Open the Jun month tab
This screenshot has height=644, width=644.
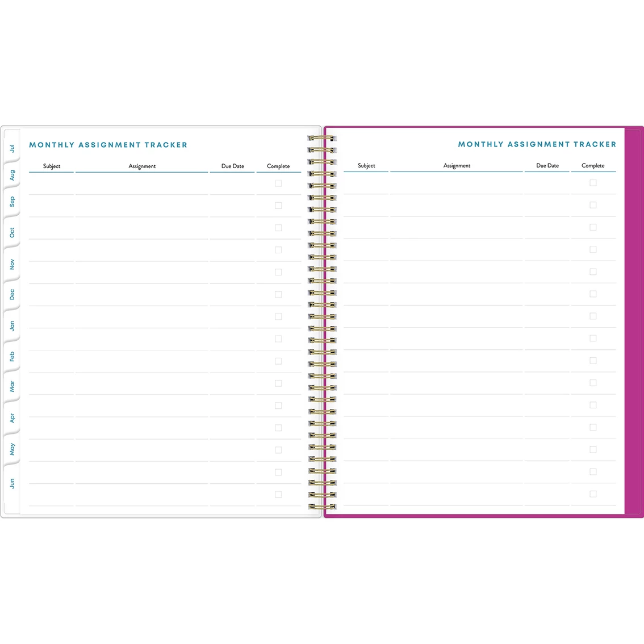[12, 483]
